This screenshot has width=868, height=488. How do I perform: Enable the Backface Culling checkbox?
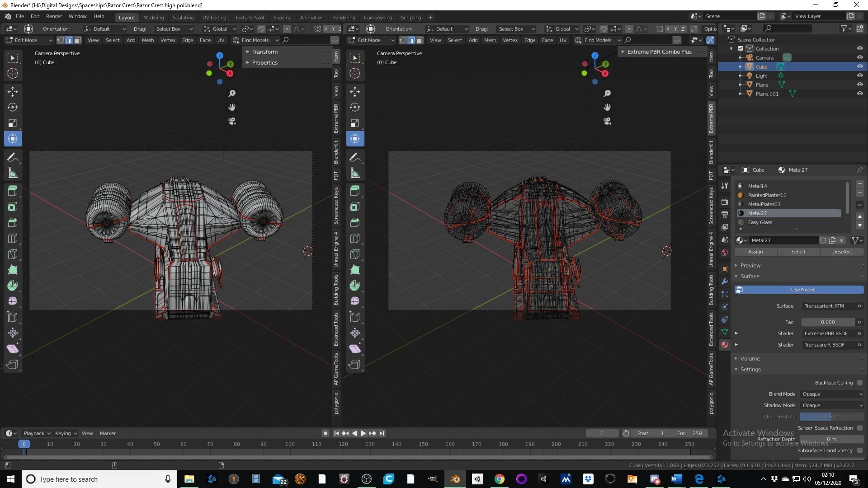pyautogui.click(x=860, y=383)
